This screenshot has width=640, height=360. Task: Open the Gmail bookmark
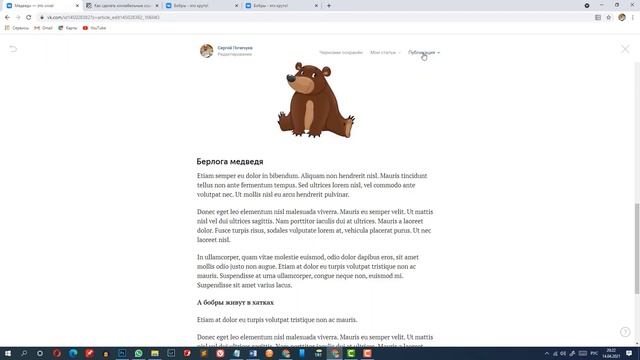click(43, 28)
